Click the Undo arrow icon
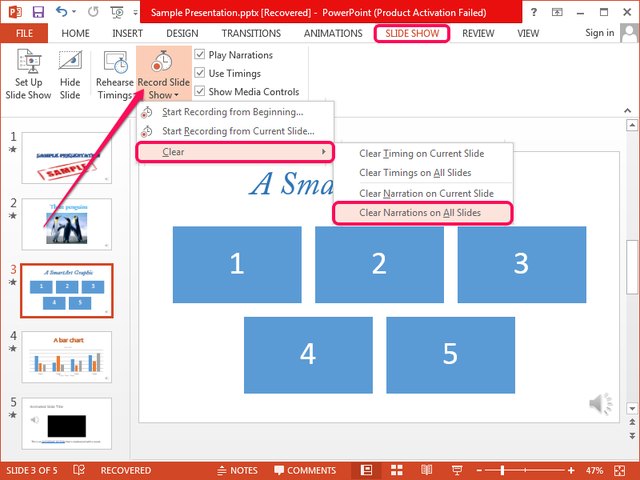This screenshot has height=480, width=640. [63, 11]
